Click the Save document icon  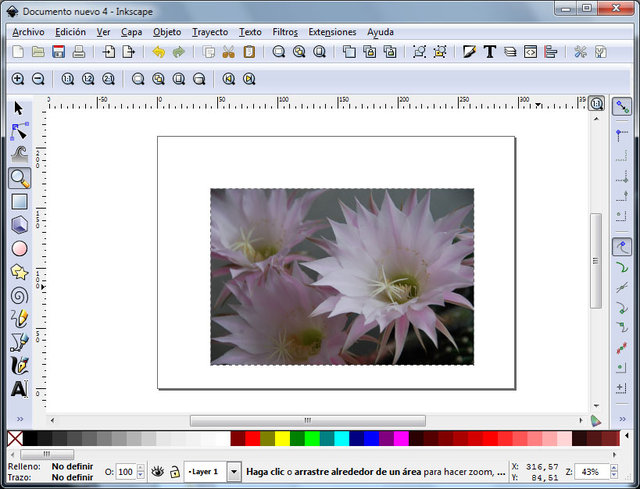(59, 52)
